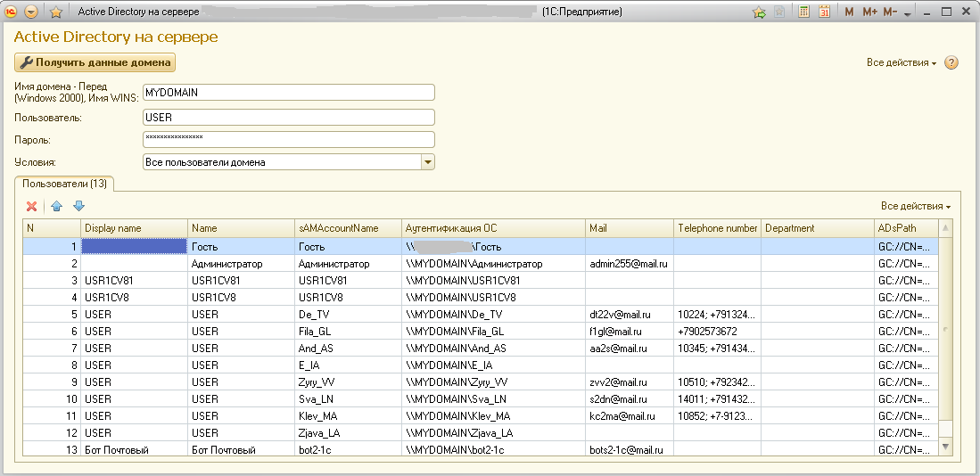980x476 pixels.
Task: Click the table scrollbar down arrow
Action: 946,446
